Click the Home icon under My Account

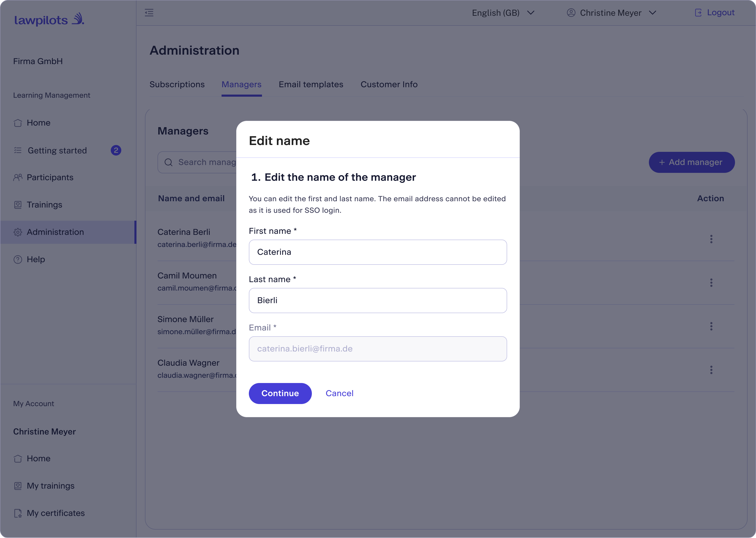[18, 458]
